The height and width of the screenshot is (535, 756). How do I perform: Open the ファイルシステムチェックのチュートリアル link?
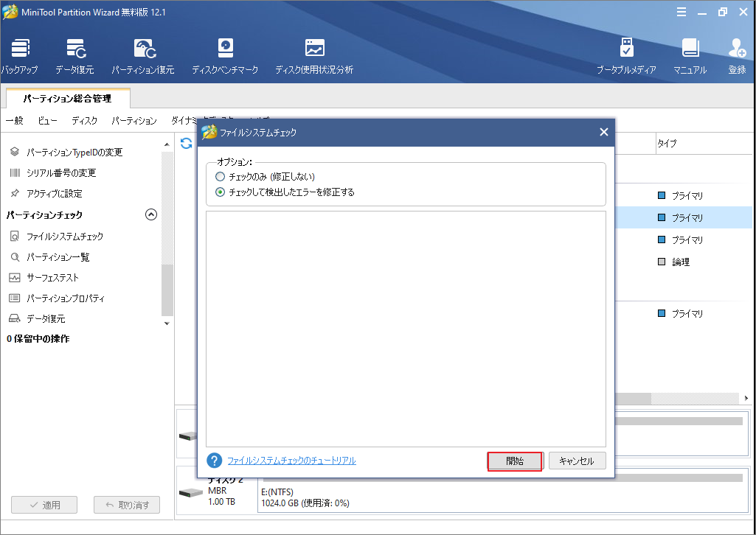(291, 461)
